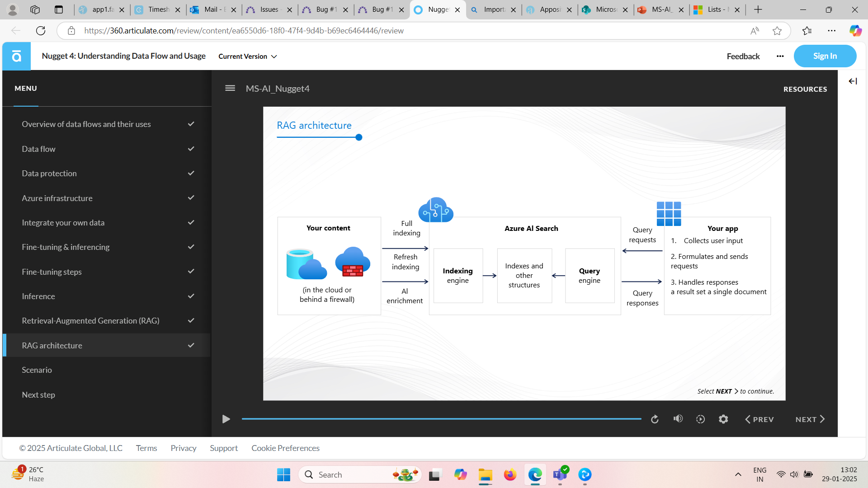Select Retrieval-Augmented Generation (RAG) item
Screen dimensions: 868x488
tap(106, 321)
